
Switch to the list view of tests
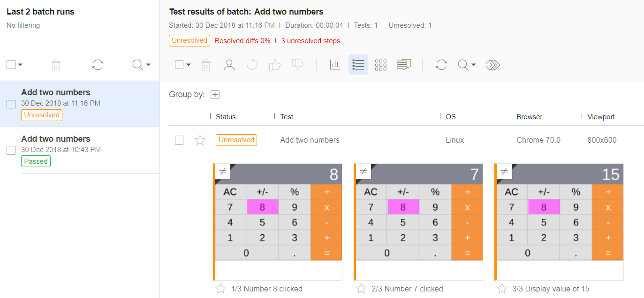[x=358, y=65]
